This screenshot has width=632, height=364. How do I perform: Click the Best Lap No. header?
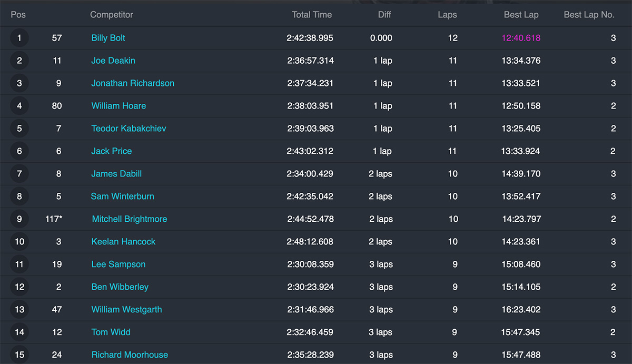pos(589,15)
